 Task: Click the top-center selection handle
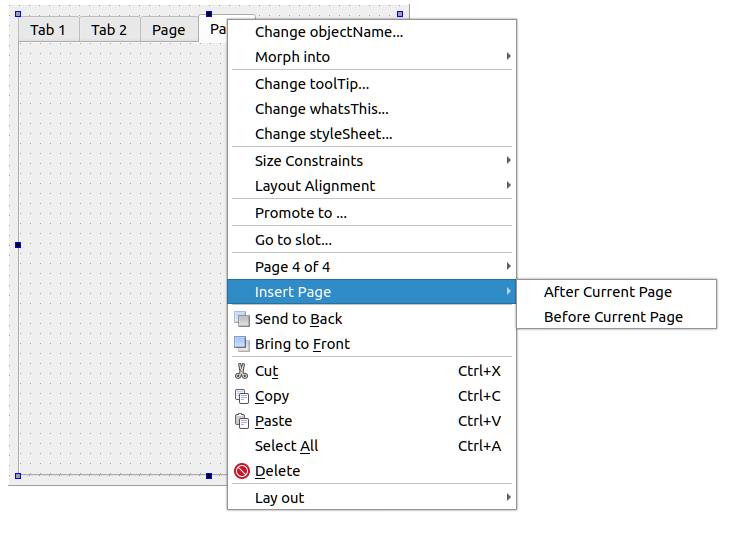click(x=209, y=14)
